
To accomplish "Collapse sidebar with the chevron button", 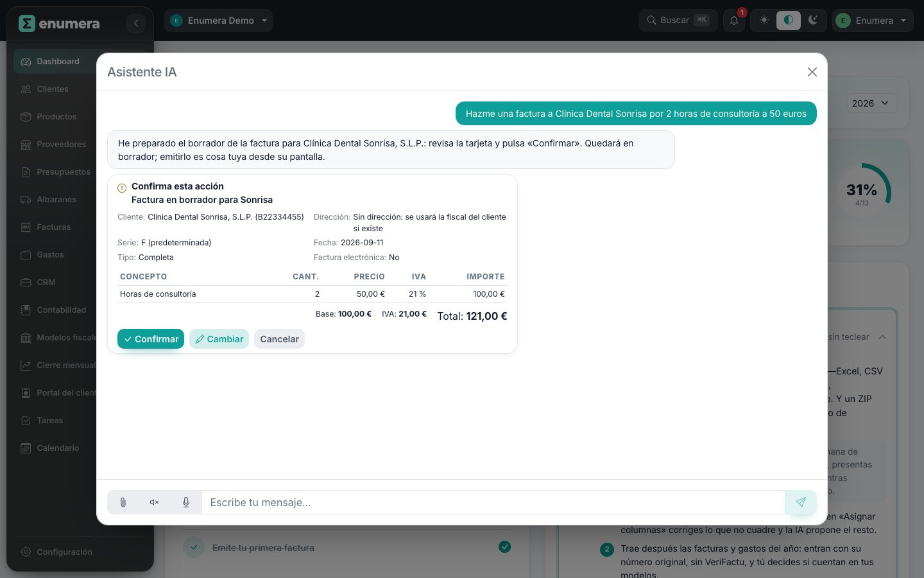I will click(x=136, y=24).
